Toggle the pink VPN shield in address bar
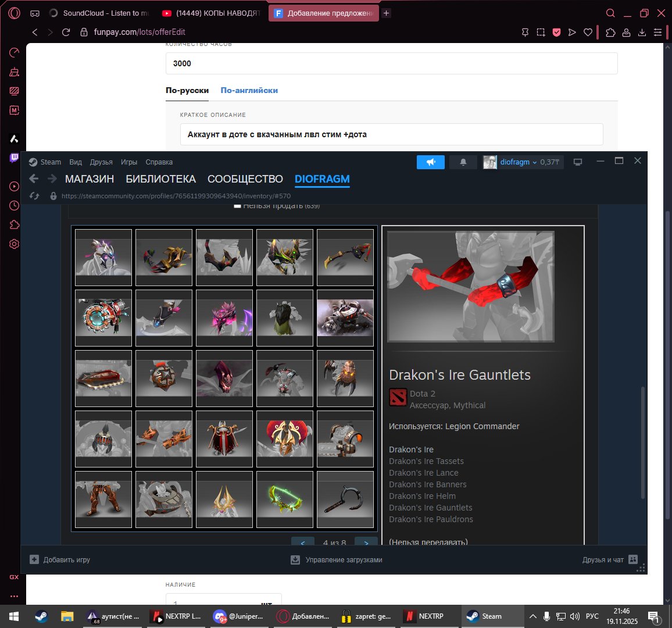Image resolution: width=672 pixels, height=628 pixels. click(556, 32)
